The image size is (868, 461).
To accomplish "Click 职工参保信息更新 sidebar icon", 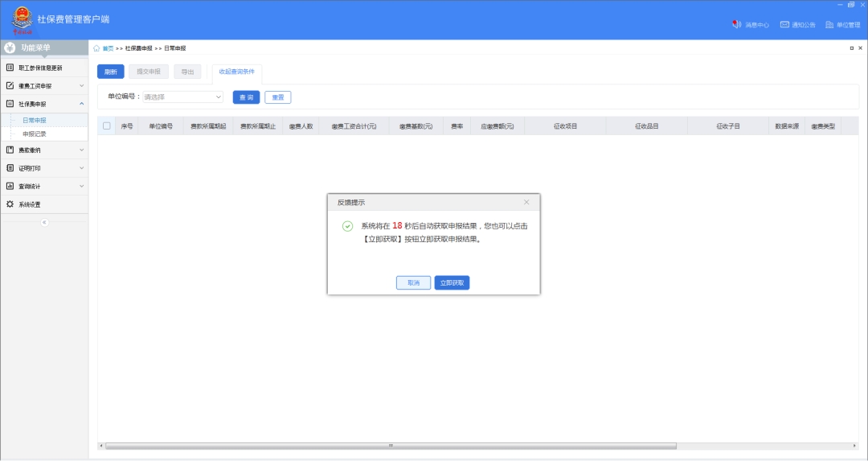I will pos(10,68).
